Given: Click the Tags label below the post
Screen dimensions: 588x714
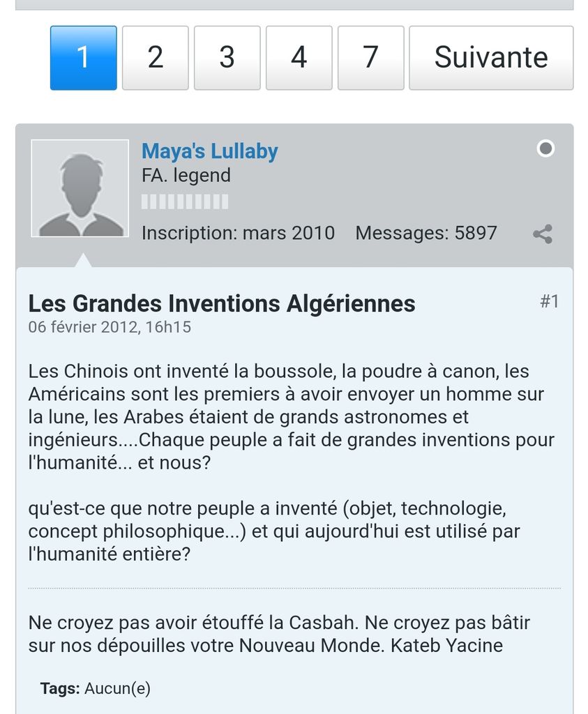Looking at the screenshot, I should (x=60, y=689).
